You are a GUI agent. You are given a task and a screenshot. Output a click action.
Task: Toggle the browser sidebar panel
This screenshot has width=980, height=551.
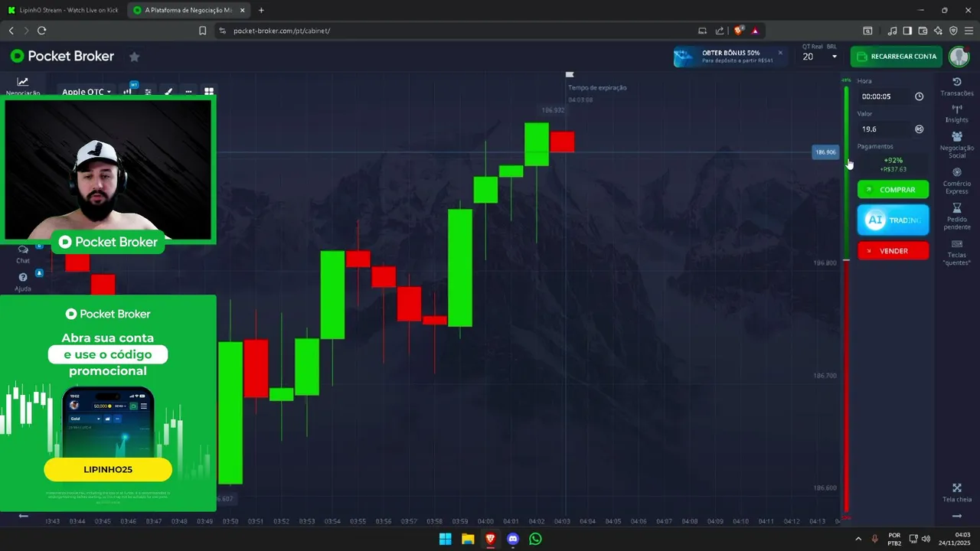(907, 31)
